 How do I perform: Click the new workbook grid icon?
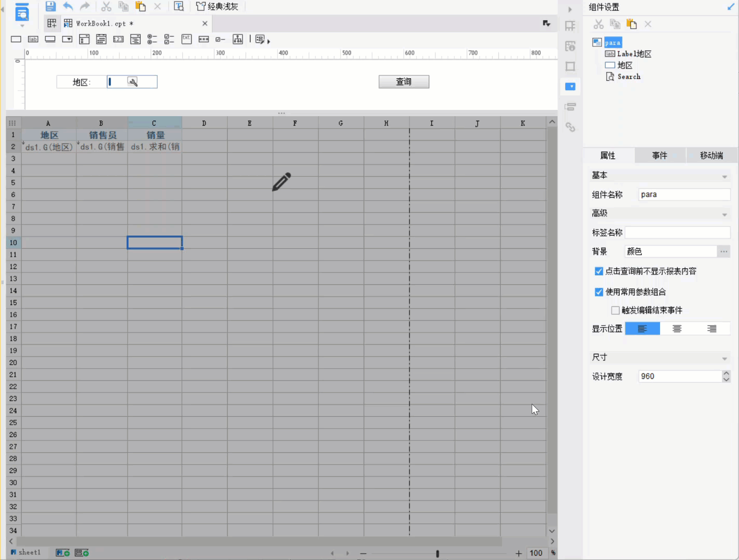(52, 23)
